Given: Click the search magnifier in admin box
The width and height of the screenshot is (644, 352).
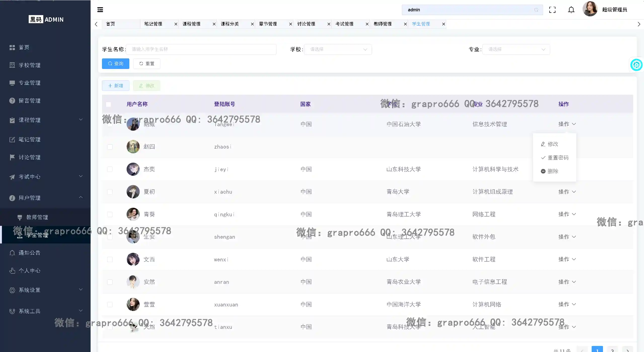Looking at the screenshot, I should click(536, 10).
